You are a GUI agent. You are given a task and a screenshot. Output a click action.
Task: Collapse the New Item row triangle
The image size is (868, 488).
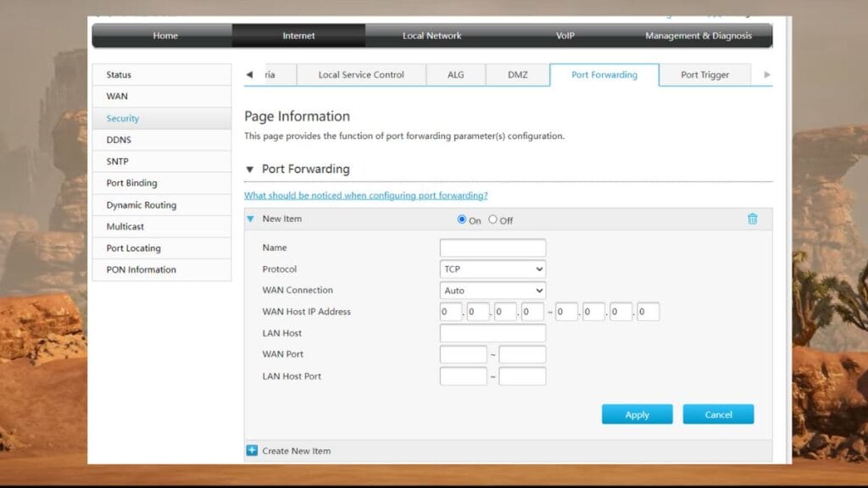[251, 219]
